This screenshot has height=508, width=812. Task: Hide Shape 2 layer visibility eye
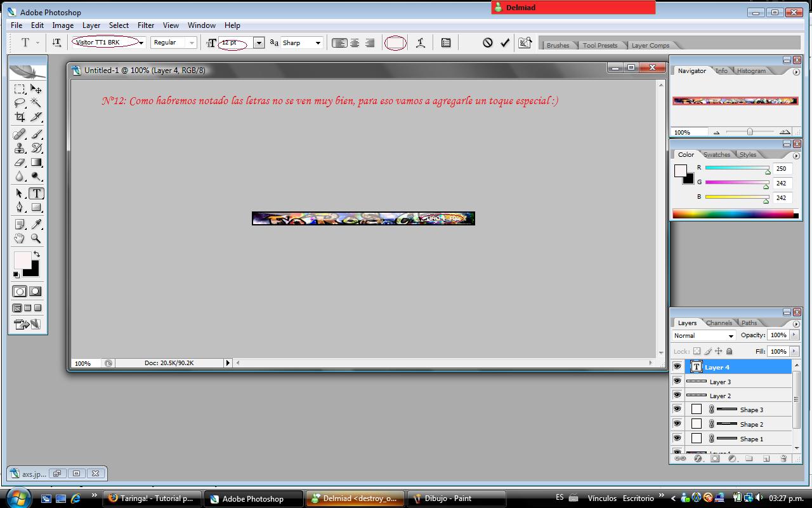coord(677,424)
